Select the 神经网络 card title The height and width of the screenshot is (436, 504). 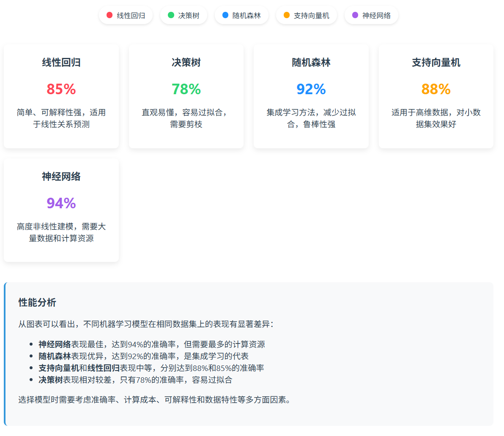click(x=61, y=176)
